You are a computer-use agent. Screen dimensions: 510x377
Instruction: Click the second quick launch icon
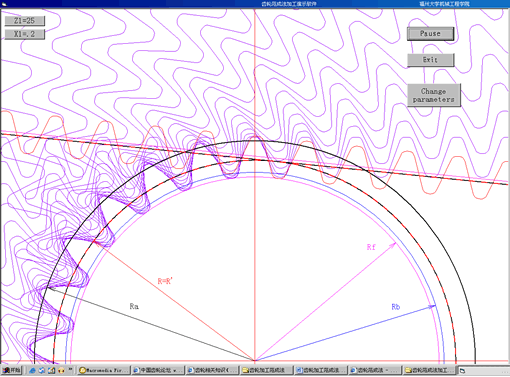[x=42, y=370]
